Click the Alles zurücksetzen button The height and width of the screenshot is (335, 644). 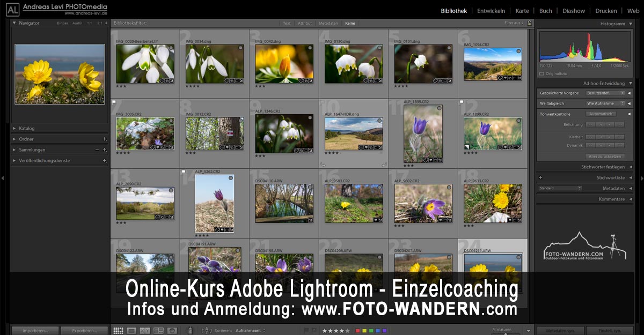605,157
